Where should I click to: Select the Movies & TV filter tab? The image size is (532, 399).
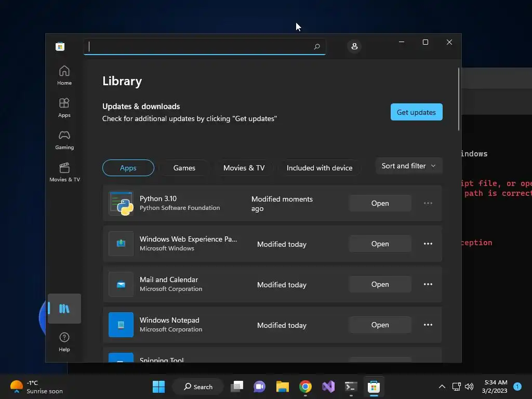click(244, 168)
